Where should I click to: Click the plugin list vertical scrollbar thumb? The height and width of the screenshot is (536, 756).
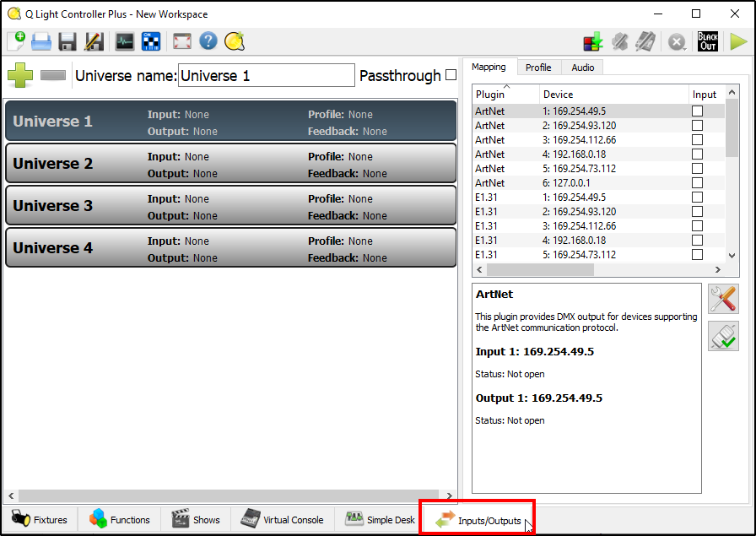coord(732,127)
